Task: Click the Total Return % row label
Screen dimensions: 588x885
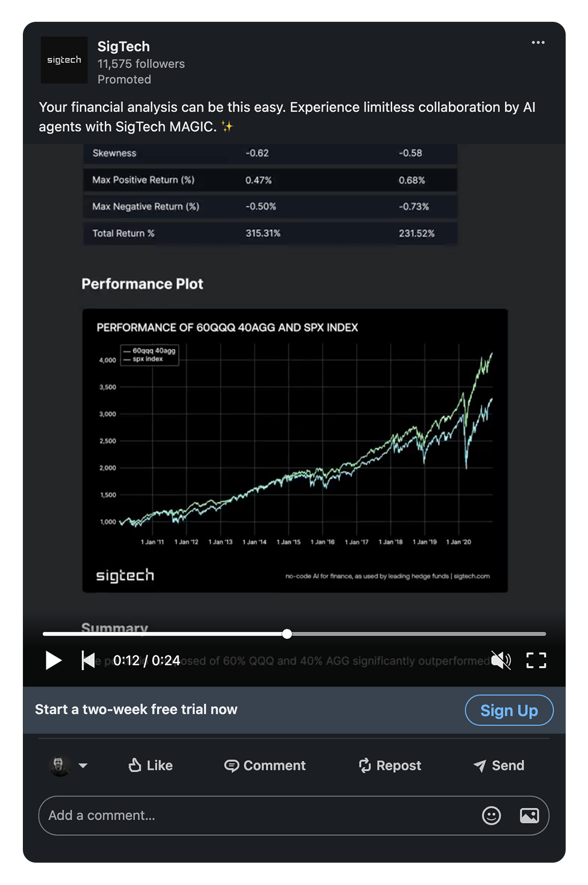Action: tap(124, 233)
